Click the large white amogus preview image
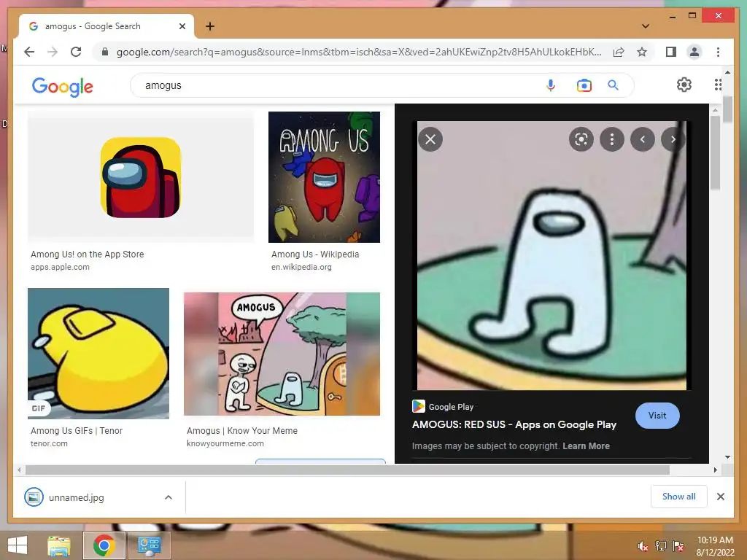 551,256
